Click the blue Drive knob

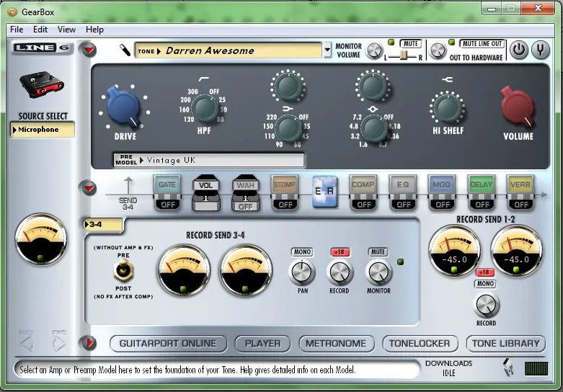[123, 107]
